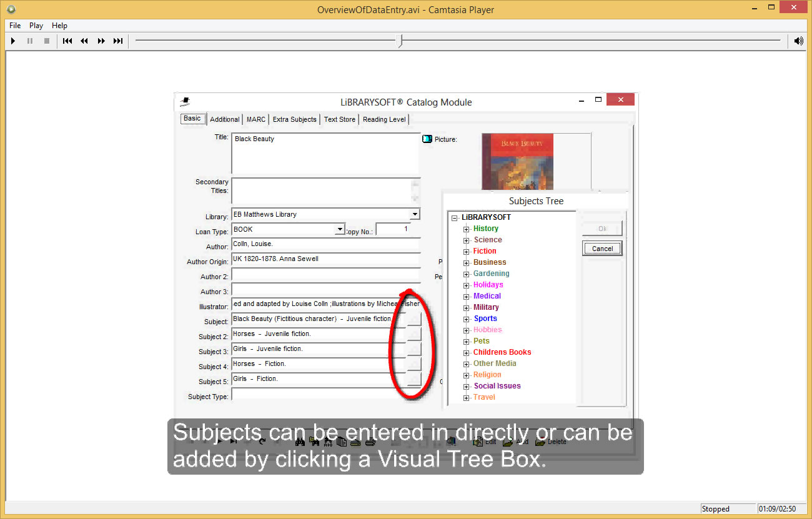The image size is (812, 519).
Task: Click Cancel in the Subjects Tree dialog
Action: click(602, 249)
